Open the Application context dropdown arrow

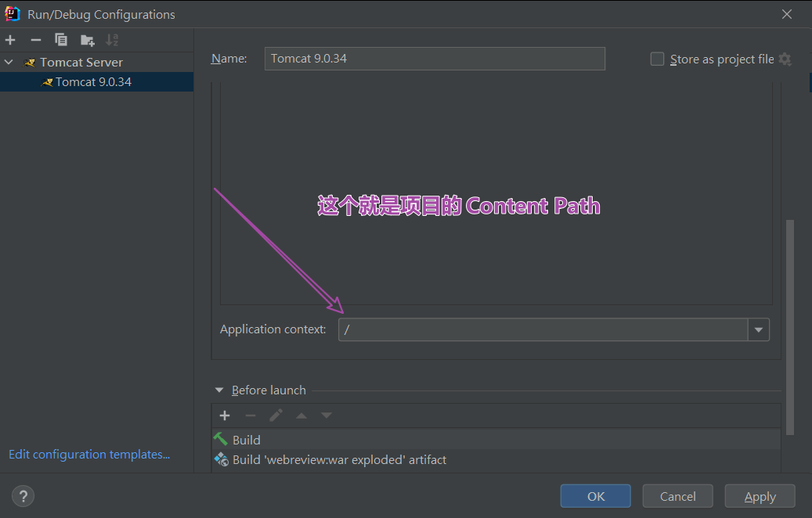pos(759,329)
